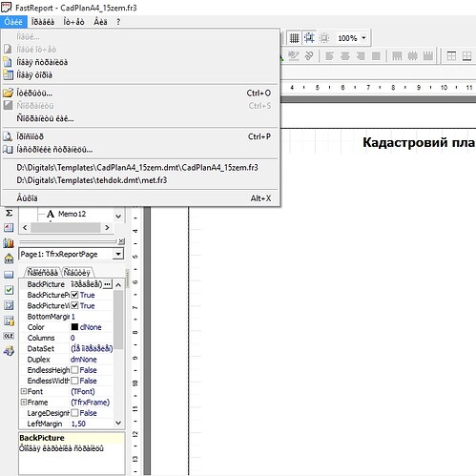Expand the Font property node
This screenshot has width=476, height=476.
[x=24, y=391]
